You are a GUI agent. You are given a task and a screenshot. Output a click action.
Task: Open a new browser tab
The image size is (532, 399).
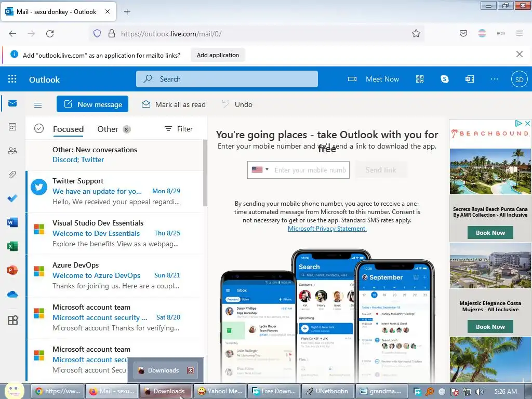point(127,12)
